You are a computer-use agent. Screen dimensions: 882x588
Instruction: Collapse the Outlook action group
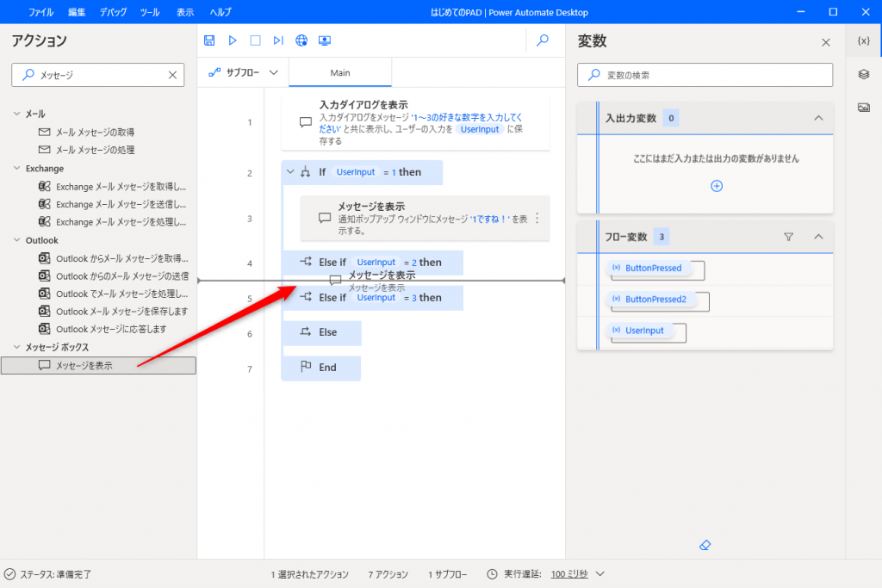pyautogui.click(x=17, y=240)
